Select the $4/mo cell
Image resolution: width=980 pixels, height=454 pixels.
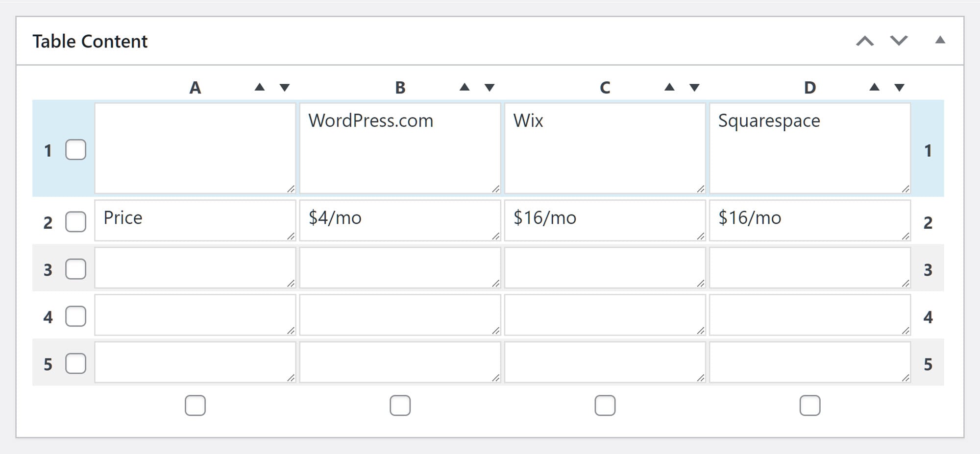[x=399, y=221]
